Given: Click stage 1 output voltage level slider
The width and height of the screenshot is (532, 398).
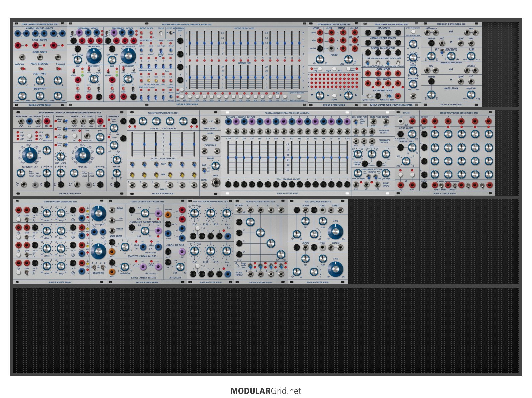Looking at the screenshot, I should (190, 43).
